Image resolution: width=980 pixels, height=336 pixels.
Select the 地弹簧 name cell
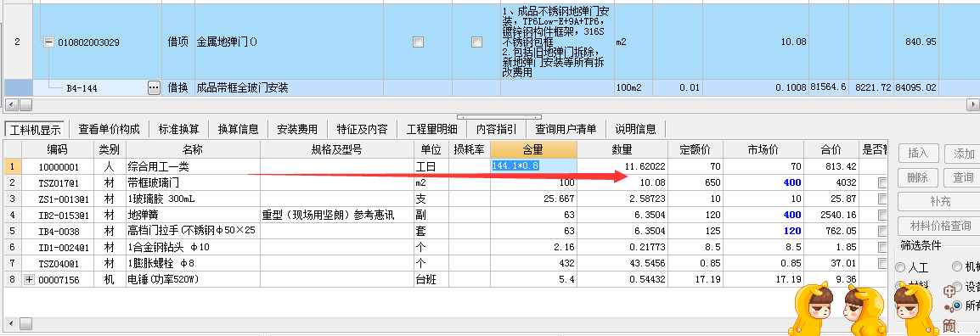[193, 216]
